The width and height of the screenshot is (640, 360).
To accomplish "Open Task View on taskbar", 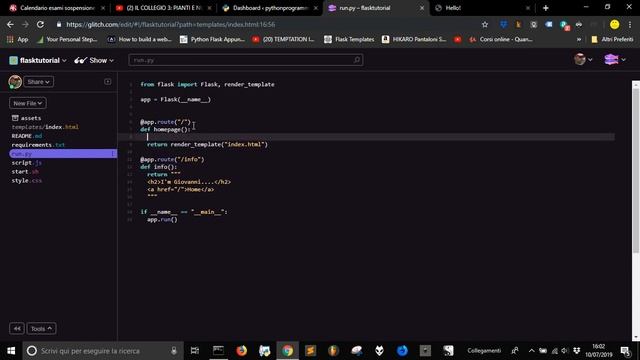I will (195, 351).
